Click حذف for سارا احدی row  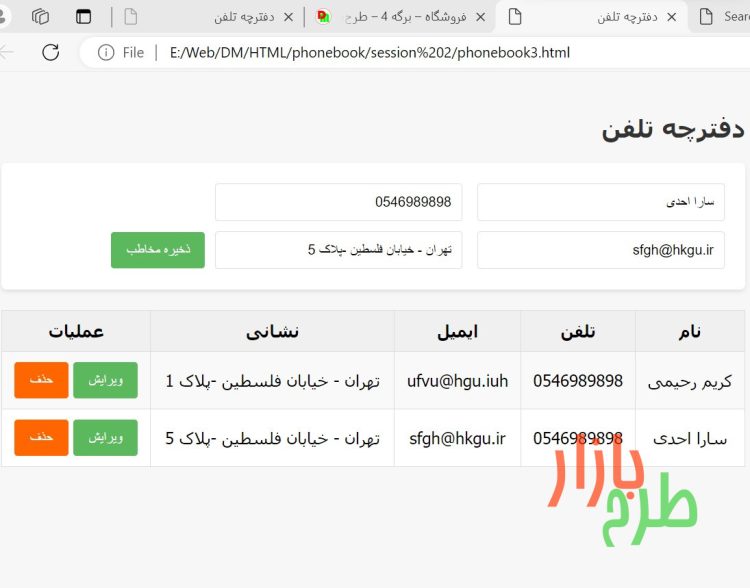[x=41, y=438]
